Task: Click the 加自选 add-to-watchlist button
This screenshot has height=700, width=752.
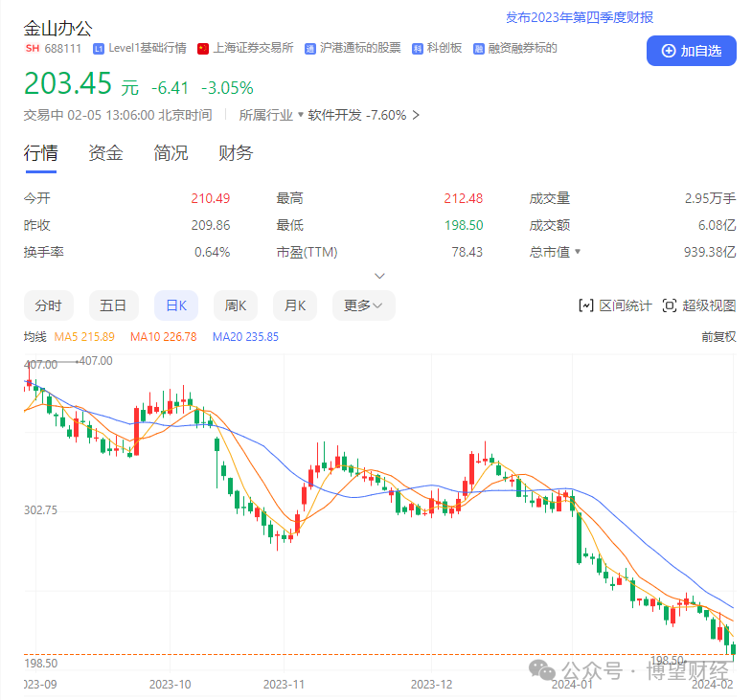Action: [x=691, y=51]
